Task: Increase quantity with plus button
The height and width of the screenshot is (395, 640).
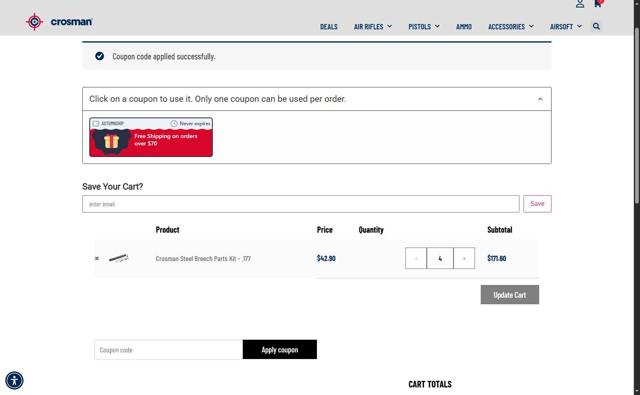Action: [464, 258]
